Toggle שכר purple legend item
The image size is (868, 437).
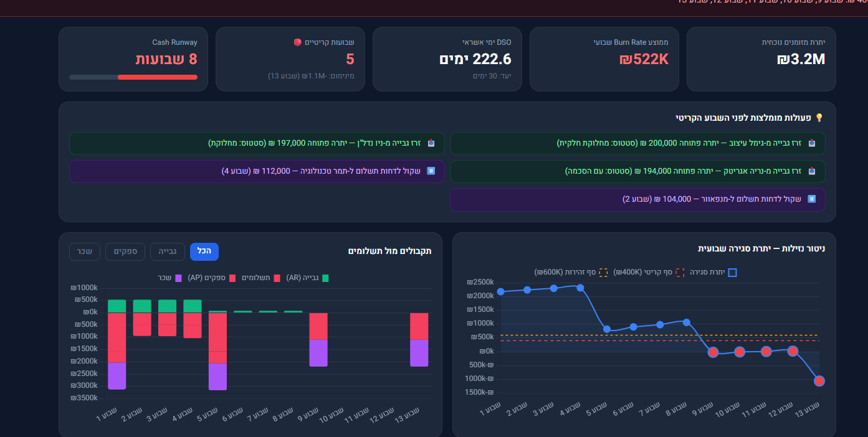click(x=169, y=278)
